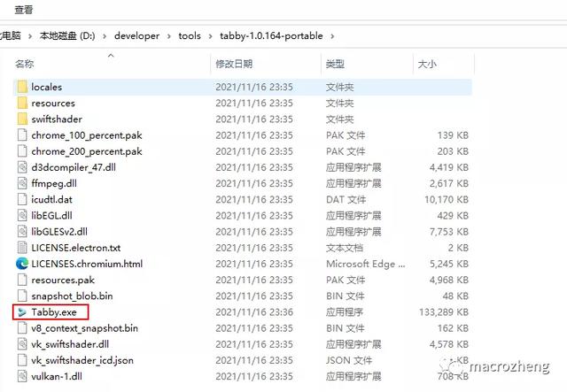Select the file name snapshot_blob.bin
Viewport: 567px width, 392px height.
coord(72,296)
